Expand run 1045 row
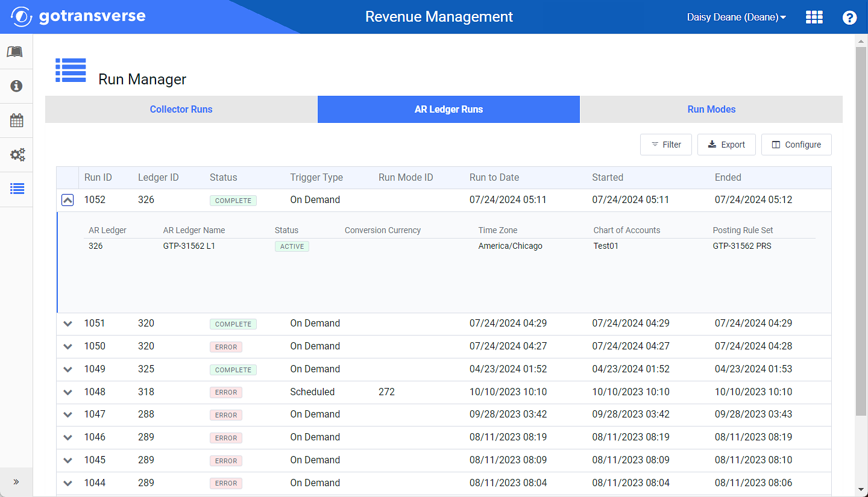Image resolution: width=868 pixels, height=497 pixels. coord(68,460)
